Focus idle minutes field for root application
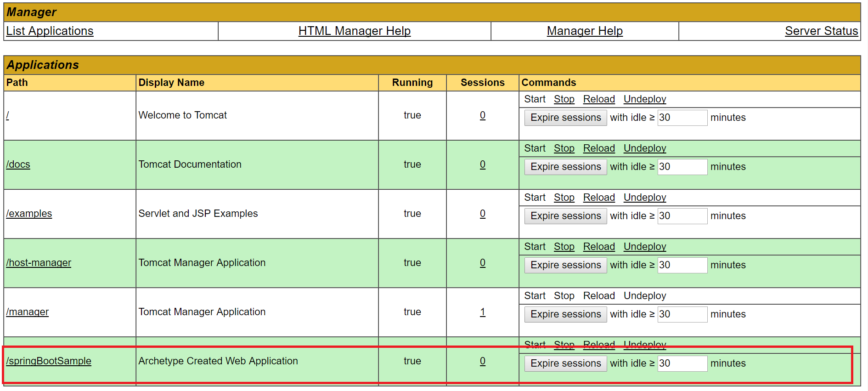 (x=682, y=118)
